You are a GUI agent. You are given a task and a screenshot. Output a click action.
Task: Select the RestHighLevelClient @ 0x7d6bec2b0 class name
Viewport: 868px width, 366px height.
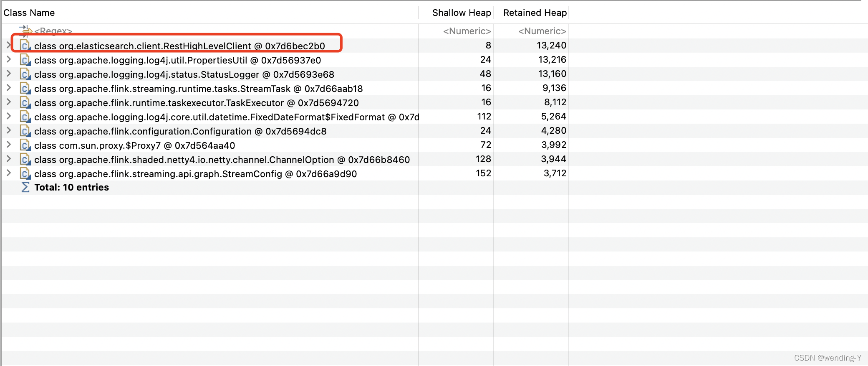click(x=179, y=46)
